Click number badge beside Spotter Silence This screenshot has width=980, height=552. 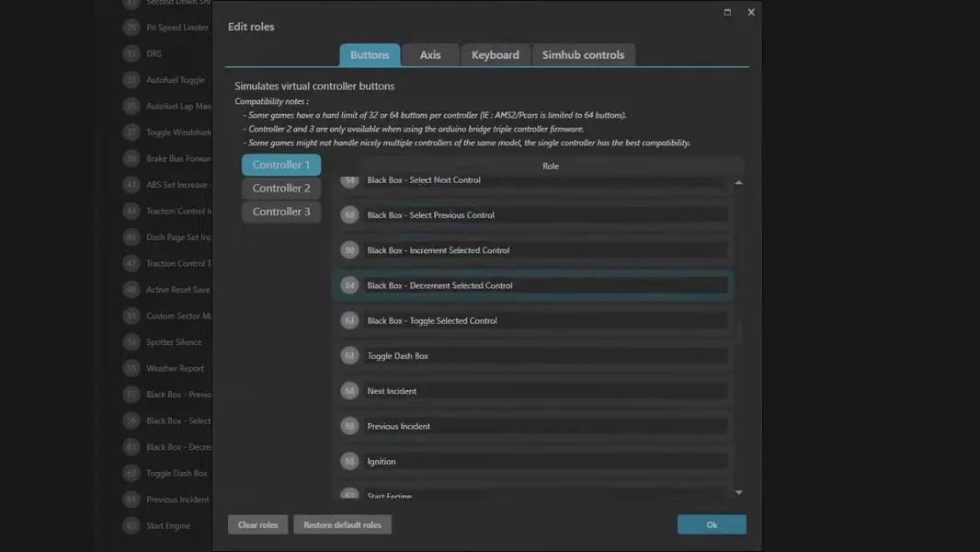(x=131, y=342)
